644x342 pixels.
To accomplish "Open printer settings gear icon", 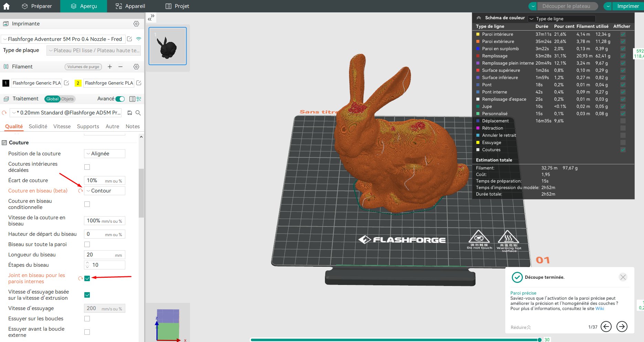I will (136, 24).
